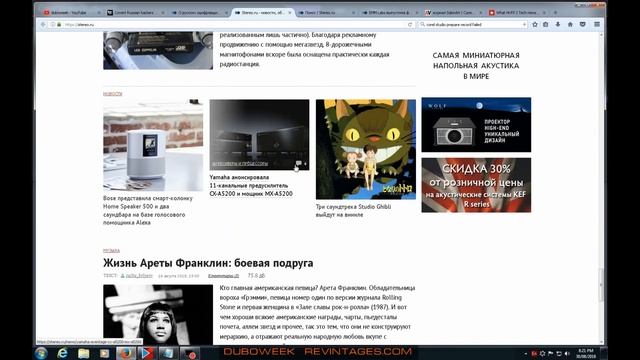
Task: Open the МУЗЫКА category link
Action: 111,251
